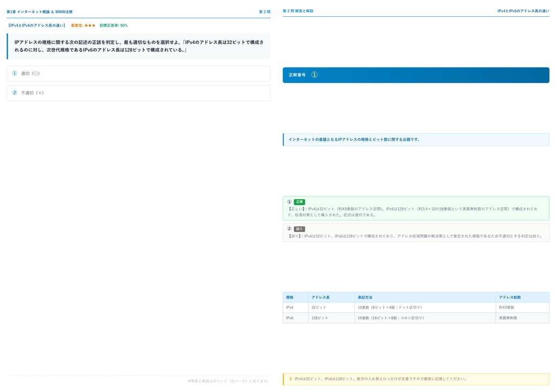This screenshot has width=555, height=392.
Task: Click the yellow tip text about 数字の入れ替えひっかけ
Action: pos(380,379)
